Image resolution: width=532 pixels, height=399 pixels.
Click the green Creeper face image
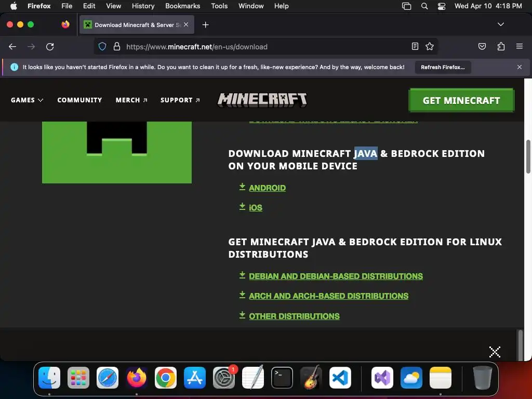(x=117, y=152)
